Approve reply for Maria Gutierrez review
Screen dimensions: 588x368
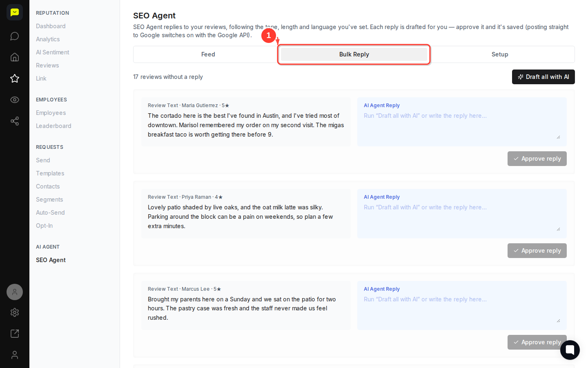537,159
